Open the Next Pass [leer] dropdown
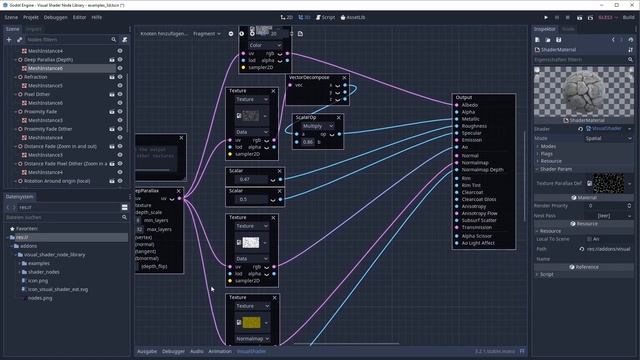Image resolution: width=640 pixels, height=360 pixels. [x=608, y=216]
